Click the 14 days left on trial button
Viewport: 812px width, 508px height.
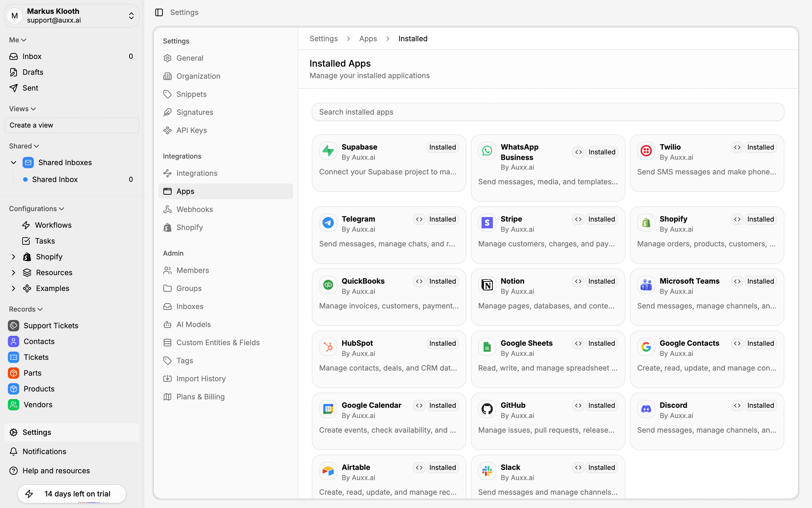pos(72,494)
